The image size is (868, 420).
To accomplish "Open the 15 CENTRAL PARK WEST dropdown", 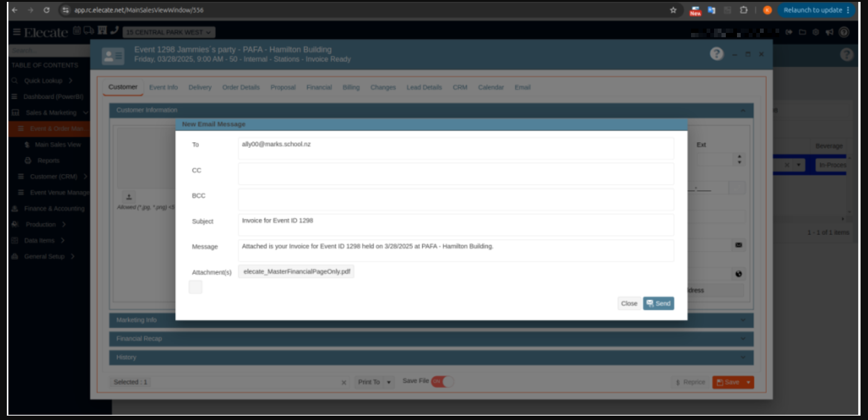I will tap(169, 32).
